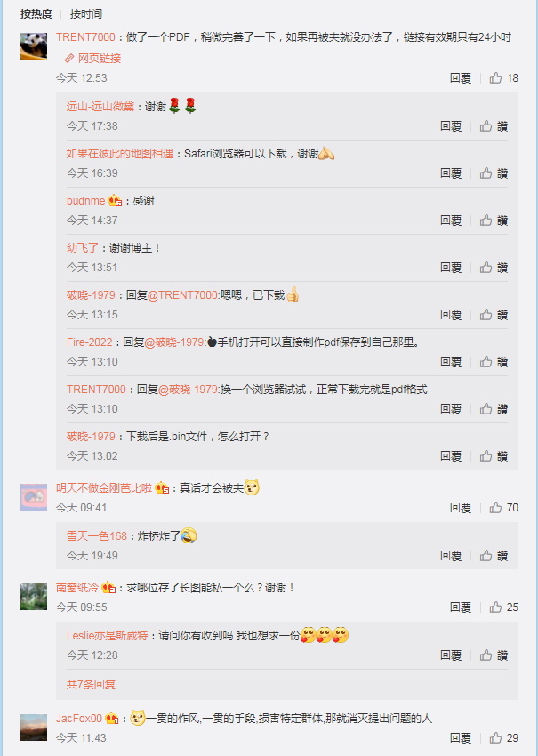
Task: Sort comments 按热度
Action: [36, 14]
